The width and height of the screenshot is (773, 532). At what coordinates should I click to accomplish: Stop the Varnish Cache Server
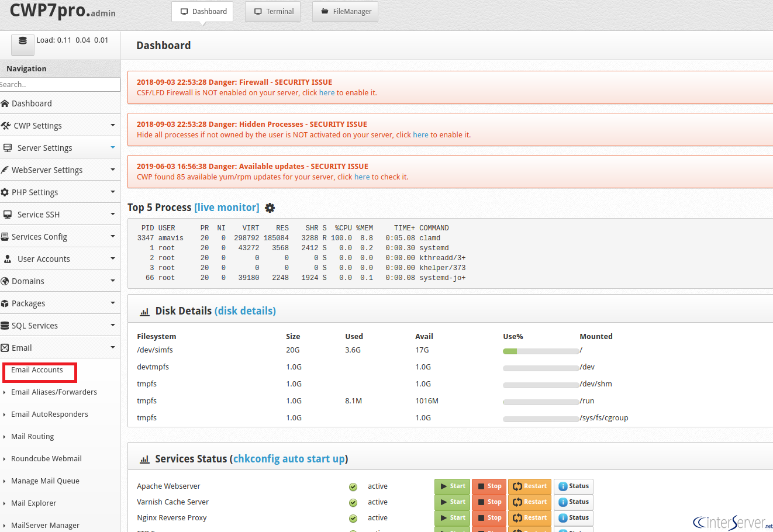[x=489, y=502]
